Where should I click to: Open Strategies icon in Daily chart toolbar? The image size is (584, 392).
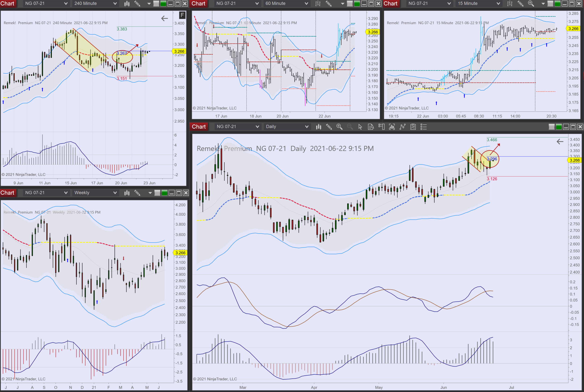tap(402, 127)
